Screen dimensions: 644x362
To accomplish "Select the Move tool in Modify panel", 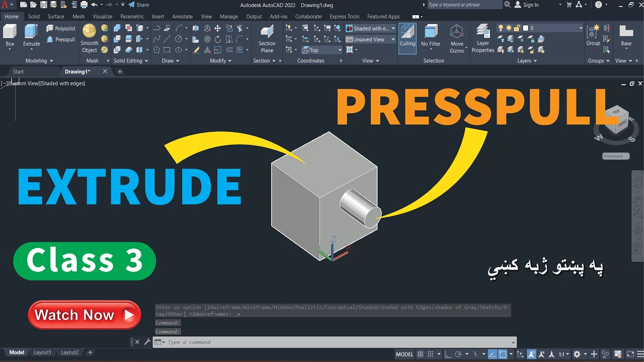I will click(217, 29).
